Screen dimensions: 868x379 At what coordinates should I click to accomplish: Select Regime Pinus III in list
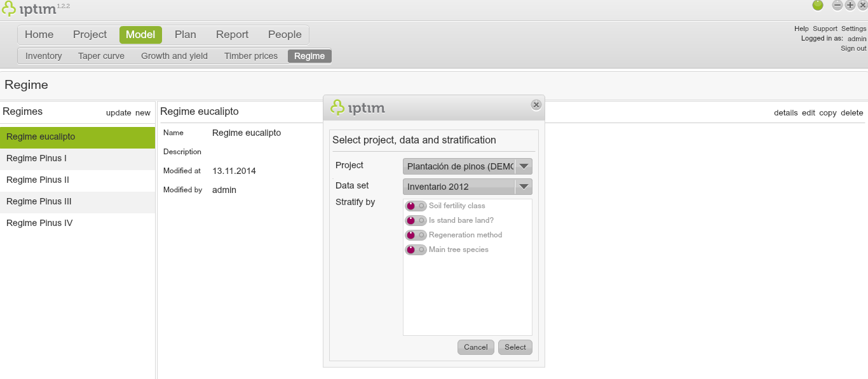pos(39,201)
